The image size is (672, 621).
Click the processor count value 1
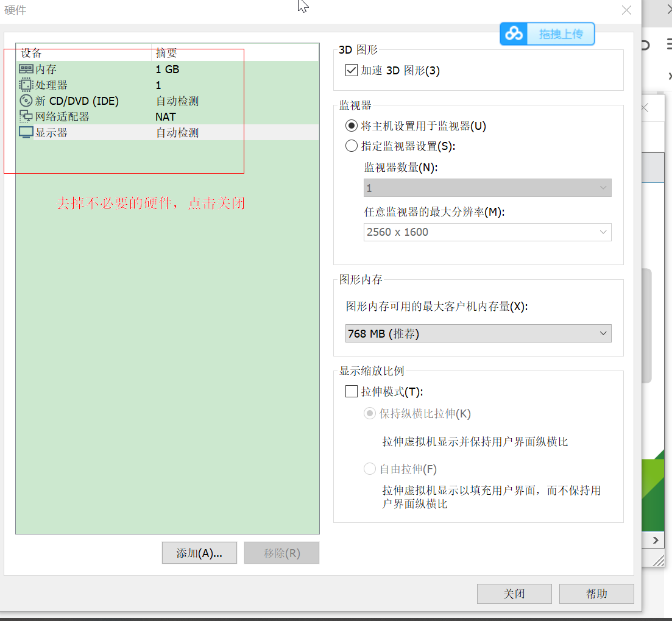tap(158, 85)
